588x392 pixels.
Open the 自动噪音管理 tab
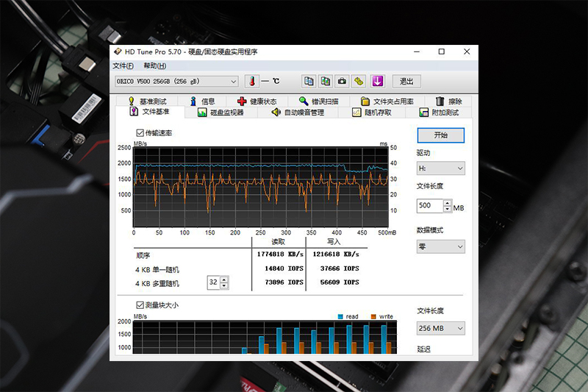tap(298, 113)
